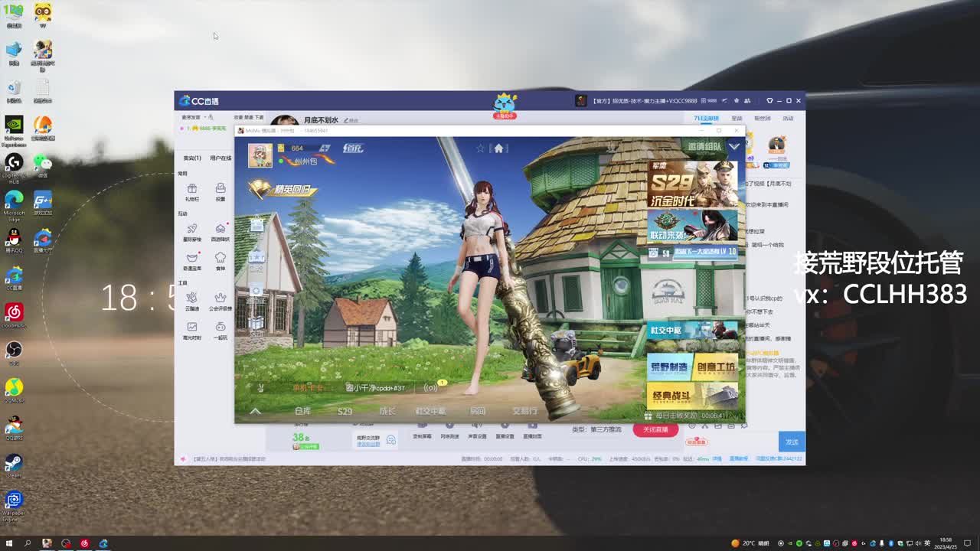Click the player avatar in game lobby
Screen dimensions: 980x551
260,155
